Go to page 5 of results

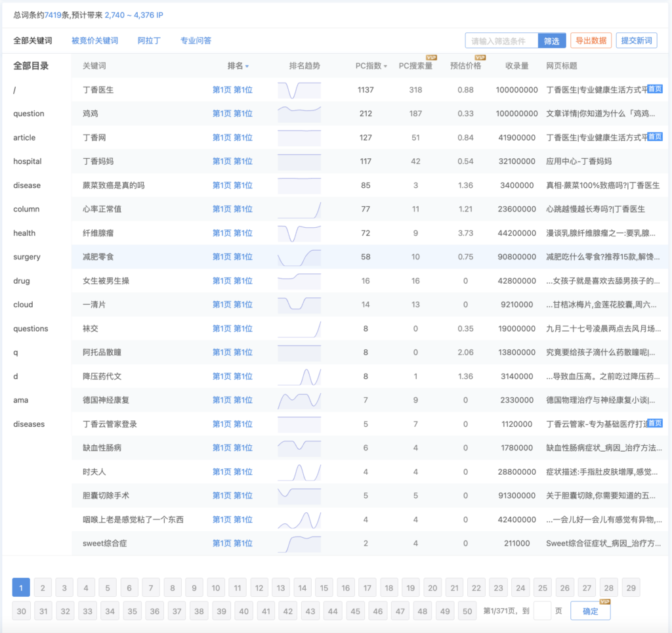(x=108, y=588)
